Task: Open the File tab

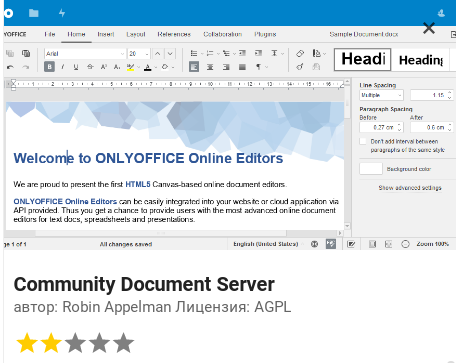Action: point(50,34)
